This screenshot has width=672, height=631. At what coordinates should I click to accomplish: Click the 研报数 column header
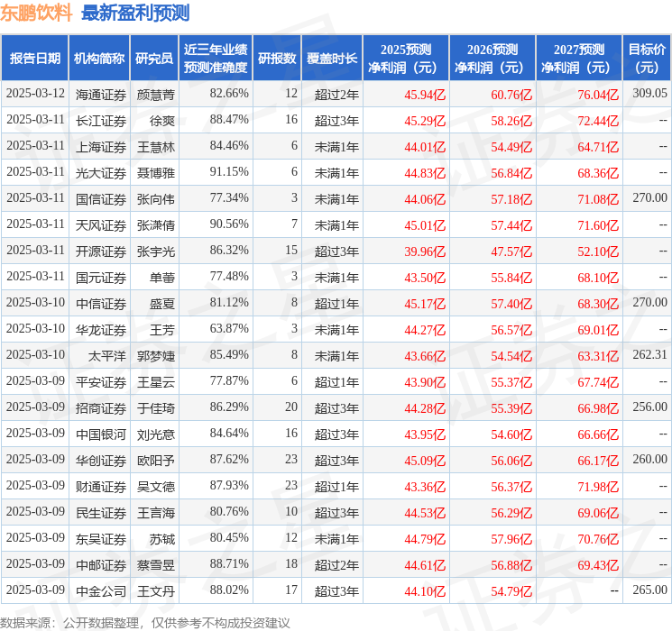click(277, 58)
